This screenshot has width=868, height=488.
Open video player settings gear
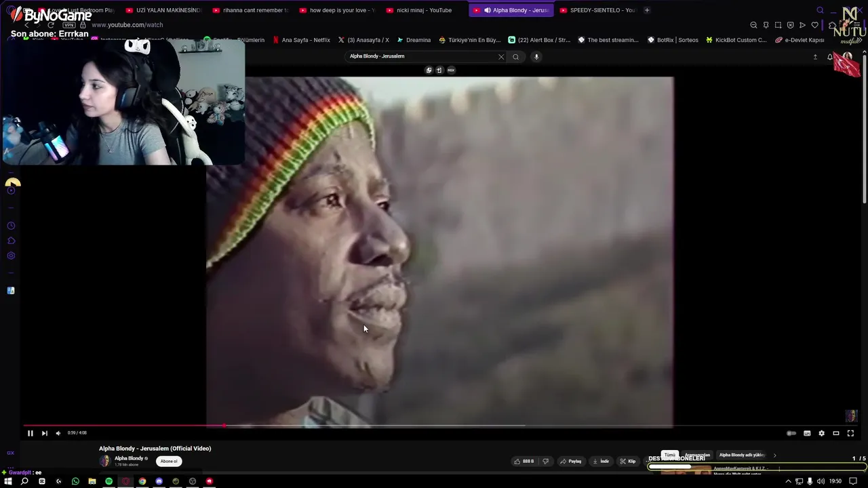(x=821, y=433)
